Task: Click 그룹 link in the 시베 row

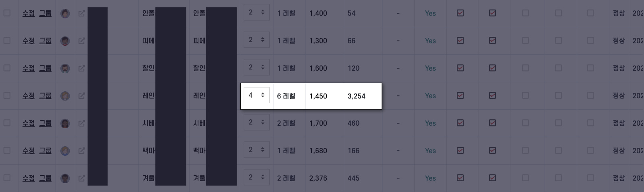Action: click(45, 123)
